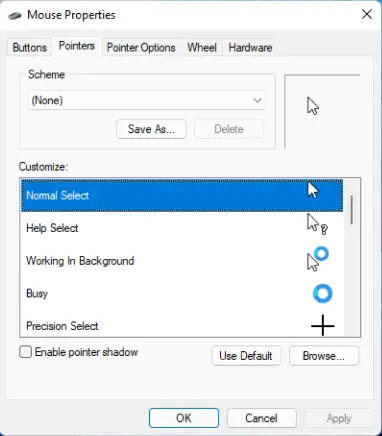Viewport: 382px width, 436px height.
Task: Click the Precision Select crosshair icon
Action: [323, 325]
